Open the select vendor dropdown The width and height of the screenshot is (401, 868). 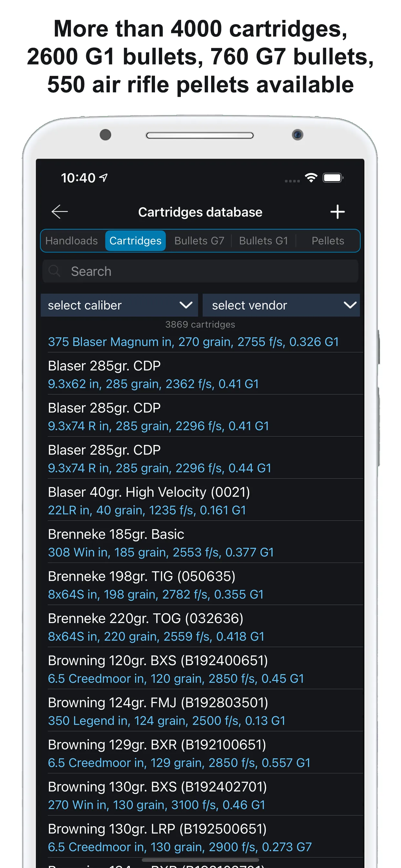pos(281,305)
